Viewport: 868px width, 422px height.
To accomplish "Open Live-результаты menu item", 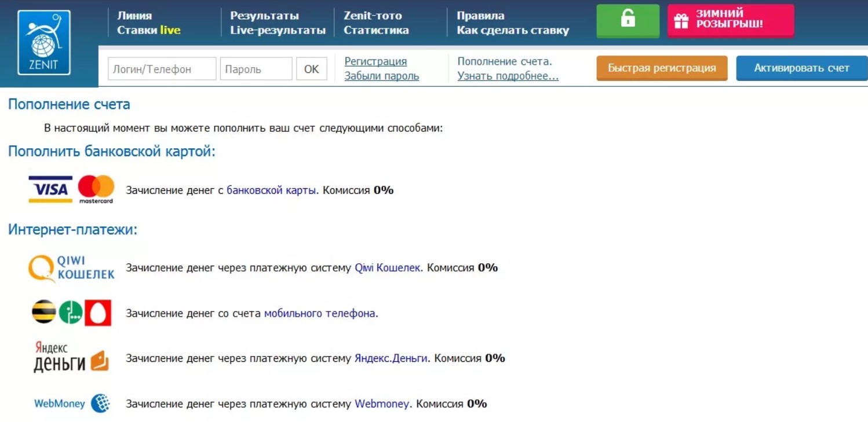I will pyautogui.click(x=278, y=30).
